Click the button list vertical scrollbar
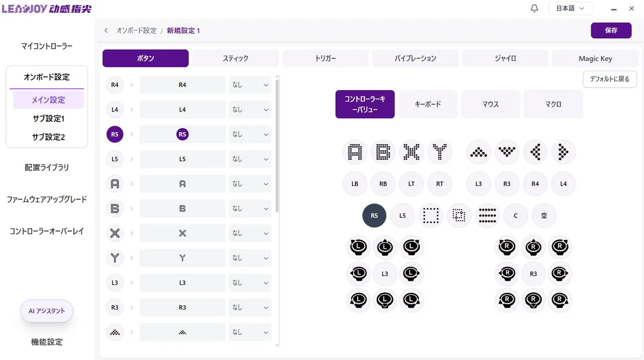Screen dimensions: 644x360 click(x=277, y=146)
